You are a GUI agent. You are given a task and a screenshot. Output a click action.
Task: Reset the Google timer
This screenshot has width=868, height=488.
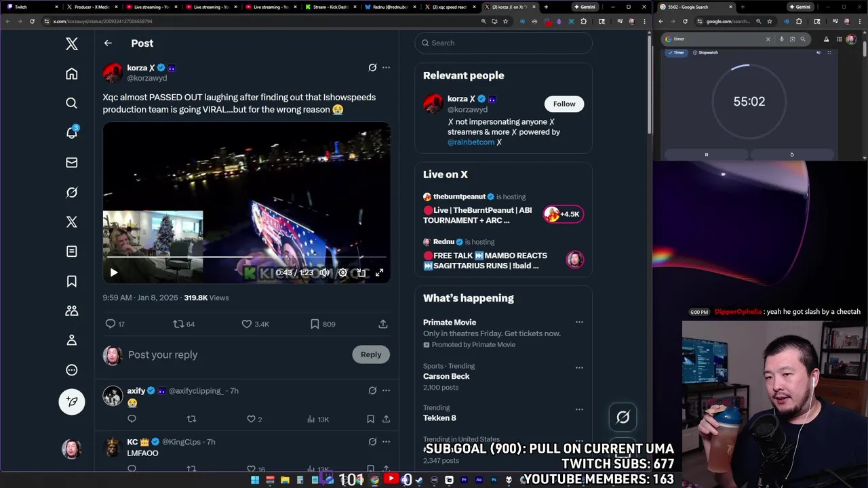click(x=791, y=155)
